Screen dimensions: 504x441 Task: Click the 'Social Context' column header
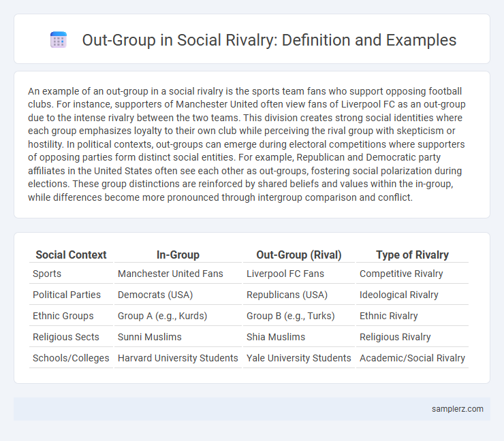71,255
